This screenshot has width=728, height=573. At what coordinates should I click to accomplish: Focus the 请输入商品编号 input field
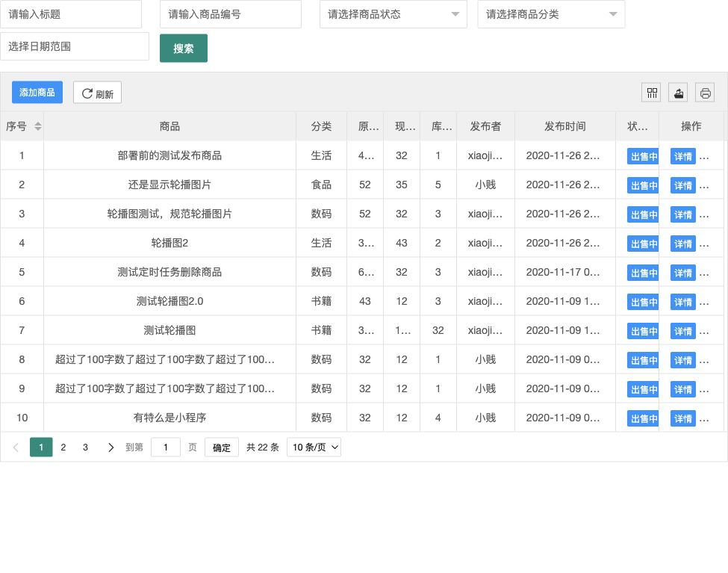(231, 14)
